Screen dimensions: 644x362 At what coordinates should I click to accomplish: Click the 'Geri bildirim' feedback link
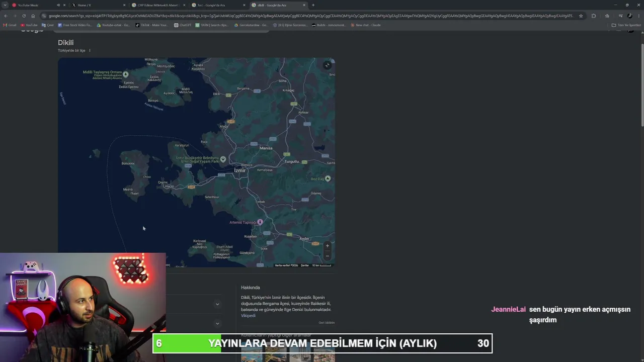point(327,323)
